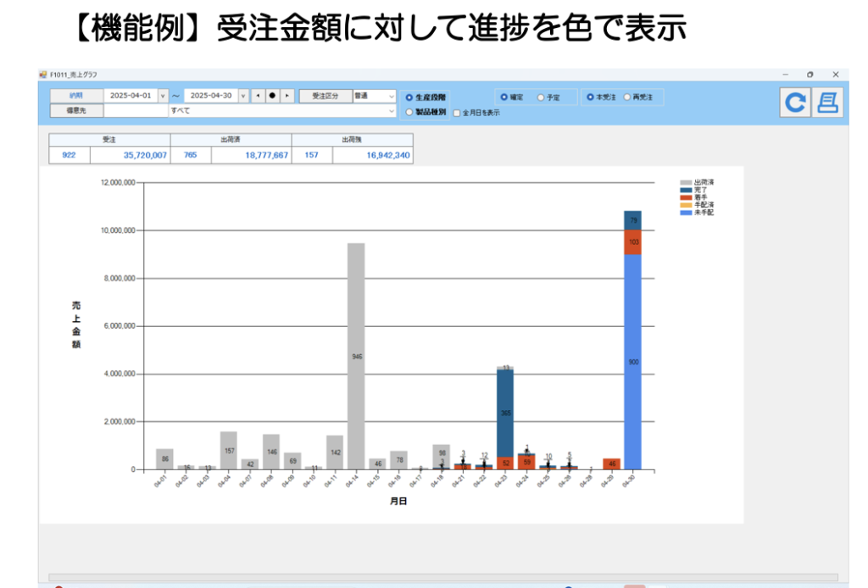Screen dimensions: 868x588
Task: Click the 納期 label button
Action: [x=76, y=96]
